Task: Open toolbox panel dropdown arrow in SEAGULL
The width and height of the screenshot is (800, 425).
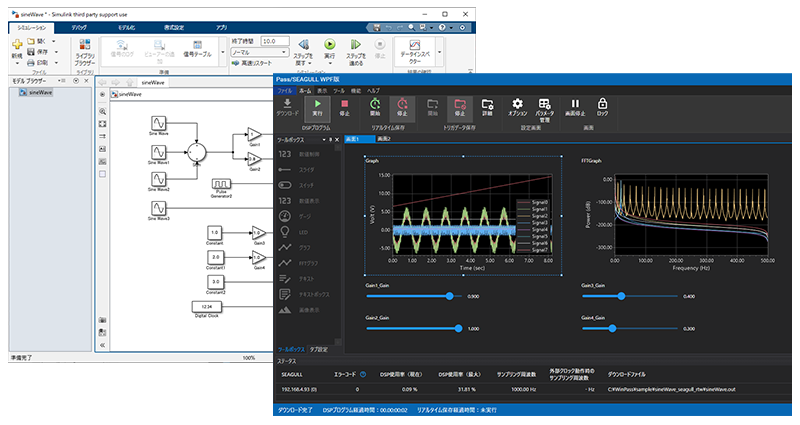Action: (x=323, y=140)
